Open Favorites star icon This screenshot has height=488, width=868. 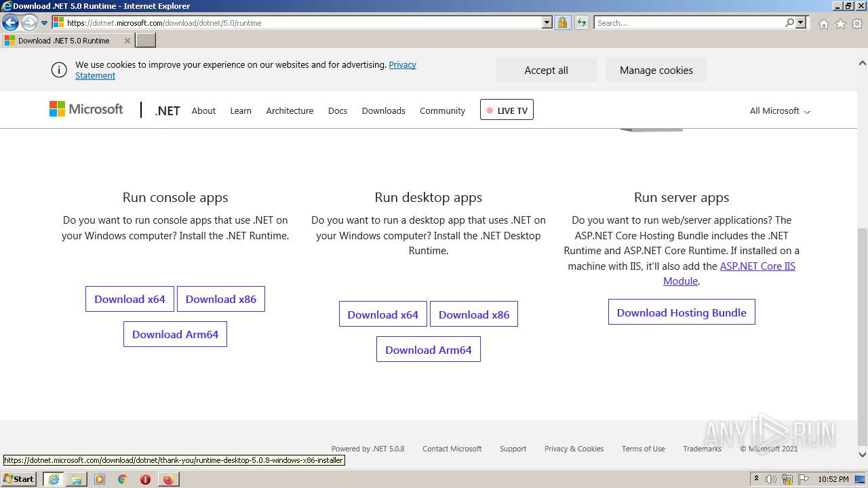click(x=840, y=24)
